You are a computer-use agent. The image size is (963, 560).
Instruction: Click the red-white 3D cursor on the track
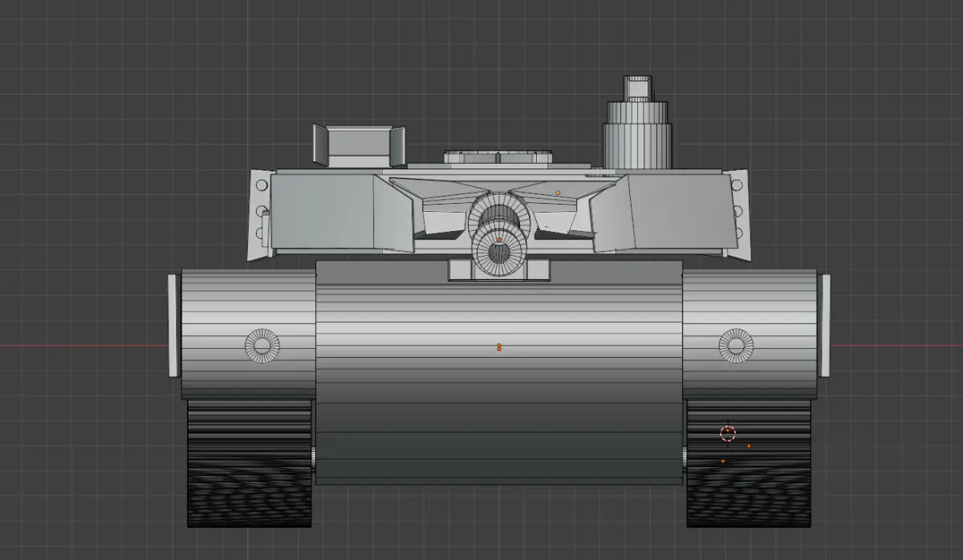(728, 434)
